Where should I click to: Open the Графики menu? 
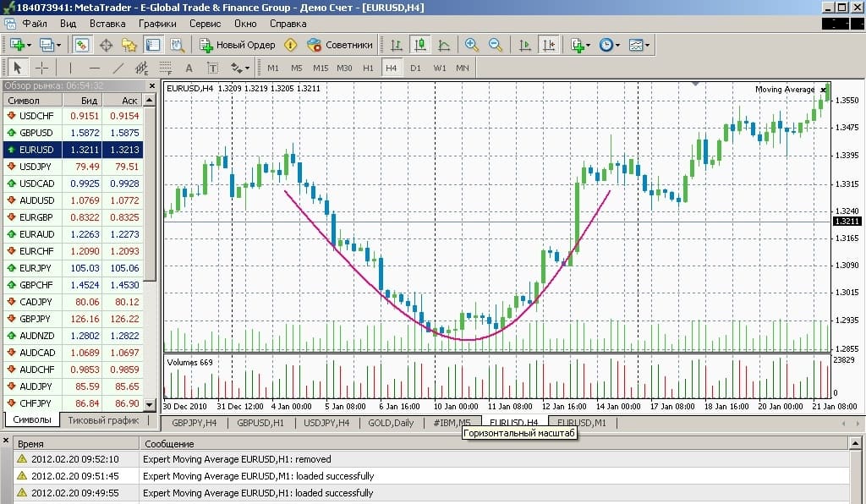[x=158, y=24]
